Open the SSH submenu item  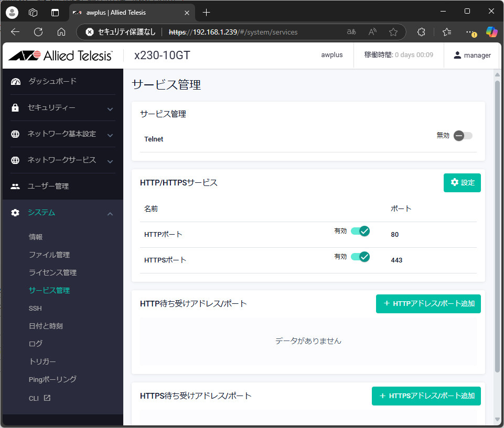[35, 309]
